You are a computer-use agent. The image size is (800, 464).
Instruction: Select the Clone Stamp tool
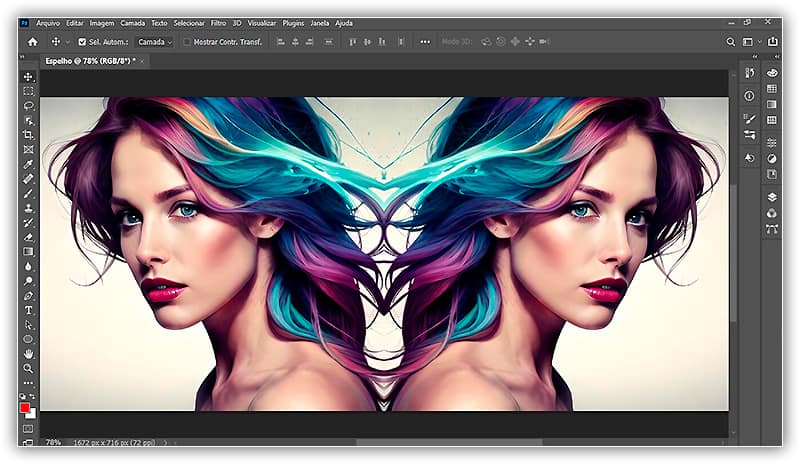click(28, 208)
